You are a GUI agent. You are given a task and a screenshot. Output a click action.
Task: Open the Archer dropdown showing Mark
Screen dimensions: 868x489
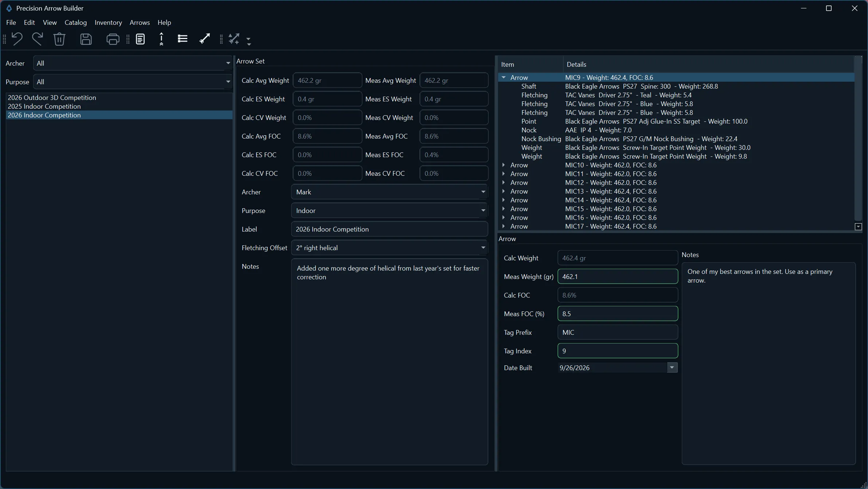tap(390, 192)
